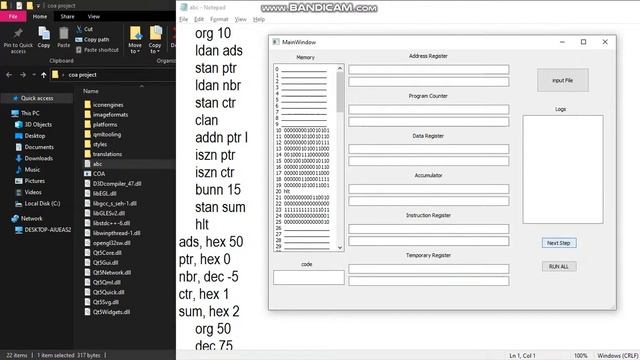Select Quick access in navigation pane

(37, 98)
